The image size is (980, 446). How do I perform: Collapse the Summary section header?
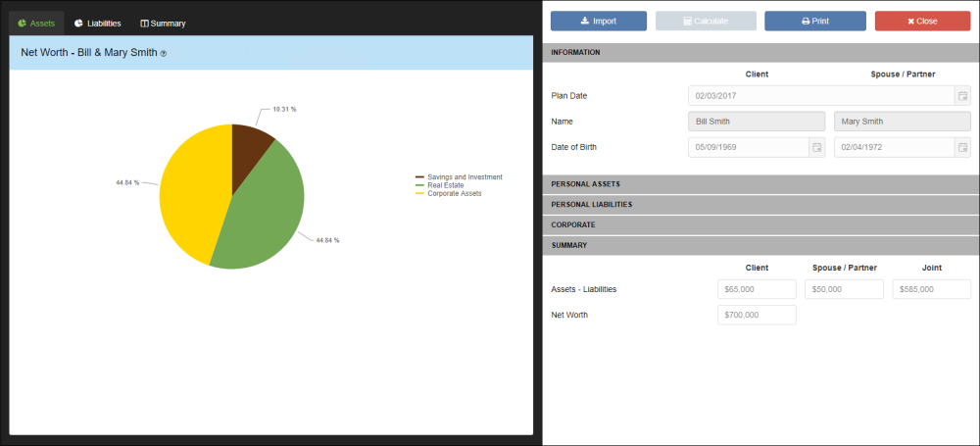pyautogui.click(x=760, y=245)
